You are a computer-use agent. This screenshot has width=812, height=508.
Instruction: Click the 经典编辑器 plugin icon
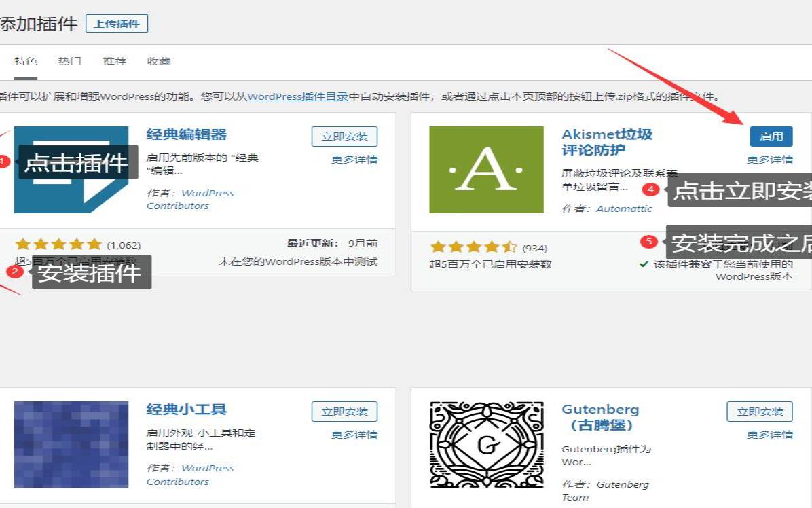tap(71, 170)
